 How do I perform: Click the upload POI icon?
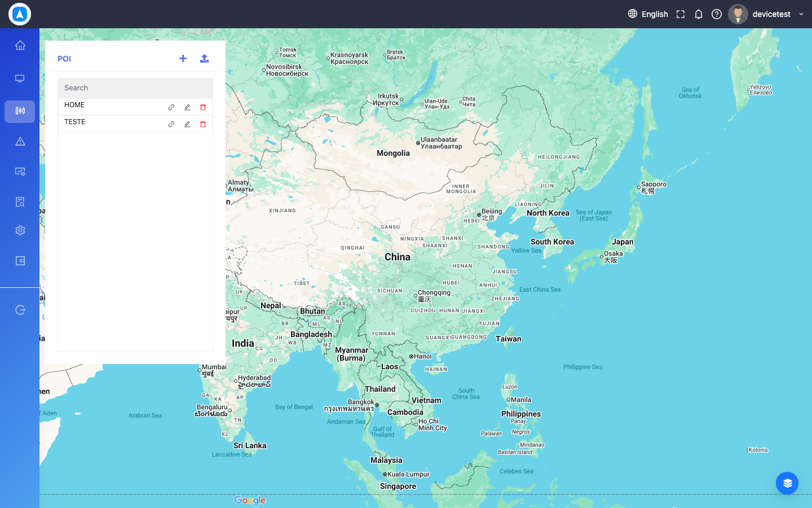(x=204, y=58)
